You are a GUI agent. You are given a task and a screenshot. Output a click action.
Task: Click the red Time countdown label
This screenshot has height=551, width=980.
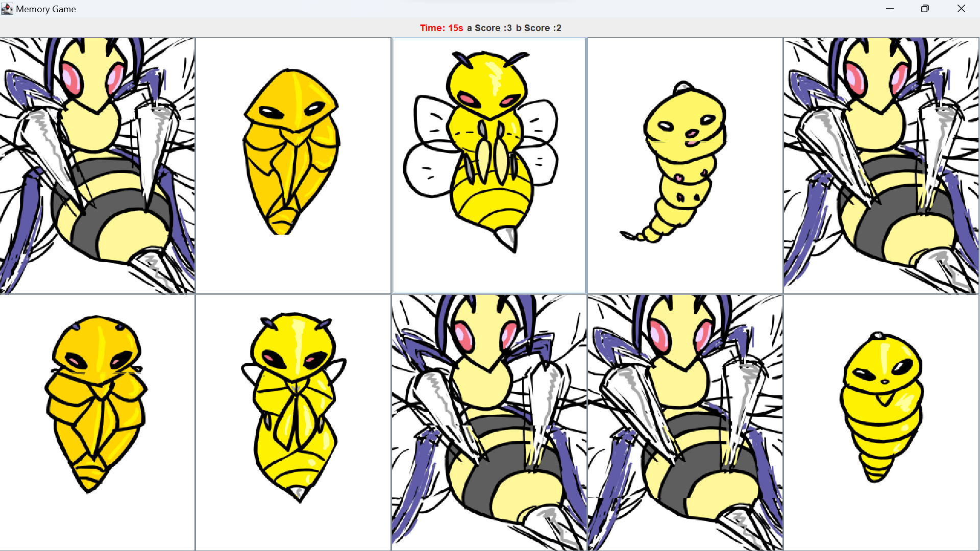click(x=441, y=28)
